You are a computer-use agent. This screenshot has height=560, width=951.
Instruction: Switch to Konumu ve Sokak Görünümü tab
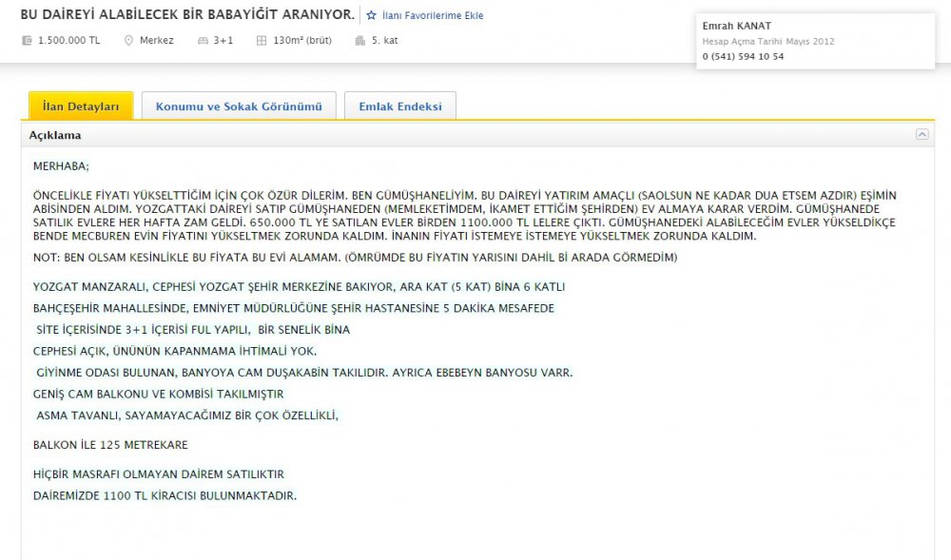pyautogui.click(x=239, y=106)
